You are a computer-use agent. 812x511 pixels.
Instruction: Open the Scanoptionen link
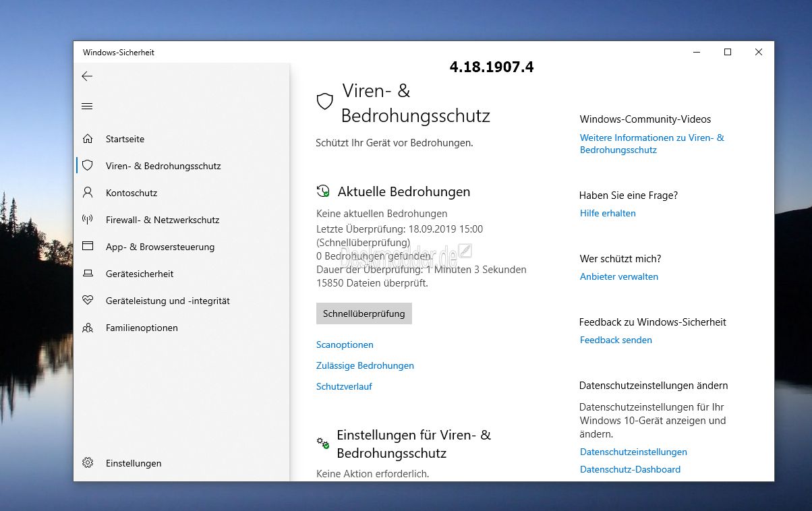pyautogui.click(x=345, y=344)
